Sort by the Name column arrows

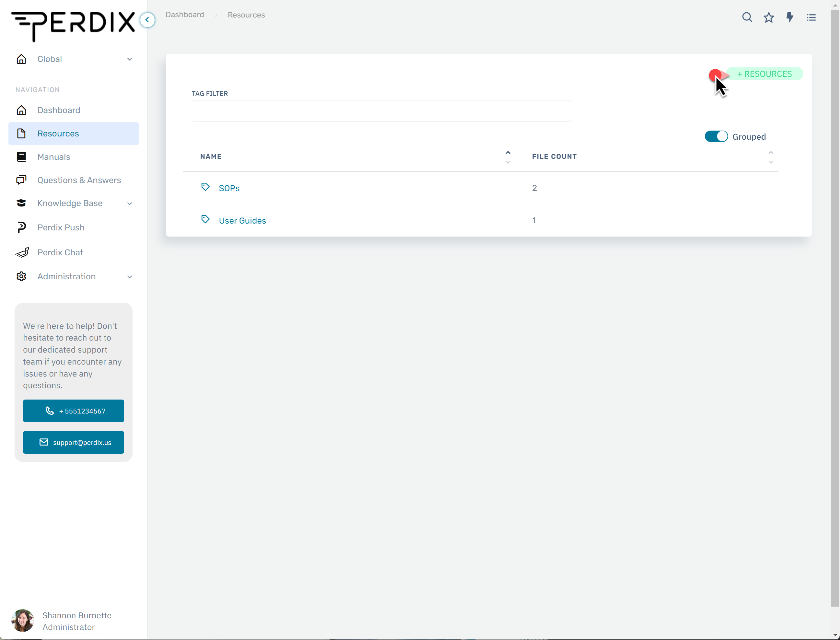click(x=508, y=157)
